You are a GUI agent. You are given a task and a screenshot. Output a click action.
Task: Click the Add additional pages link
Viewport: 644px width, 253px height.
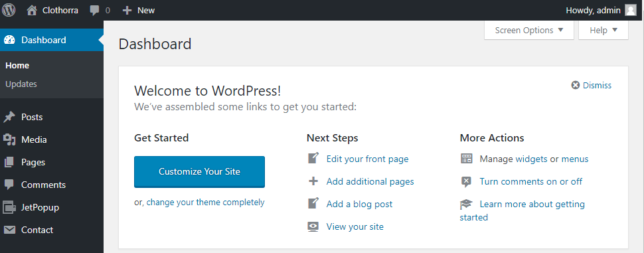point(370,181)
